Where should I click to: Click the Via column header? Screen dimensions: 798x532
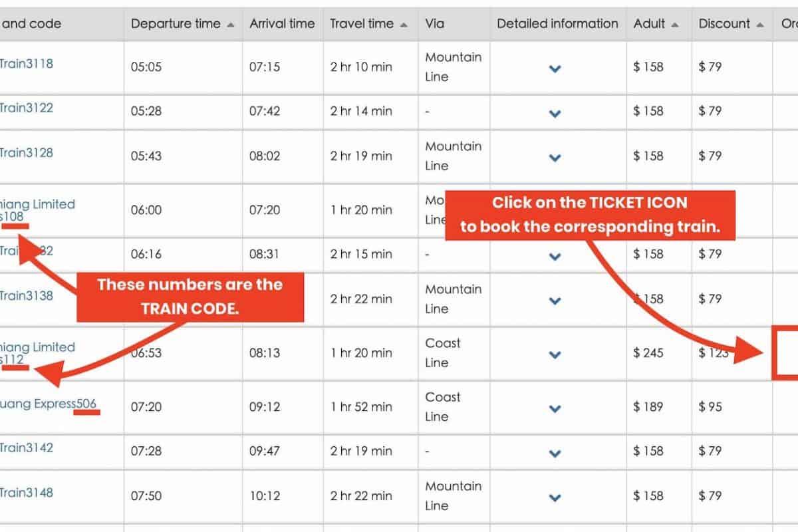point(435,24)
